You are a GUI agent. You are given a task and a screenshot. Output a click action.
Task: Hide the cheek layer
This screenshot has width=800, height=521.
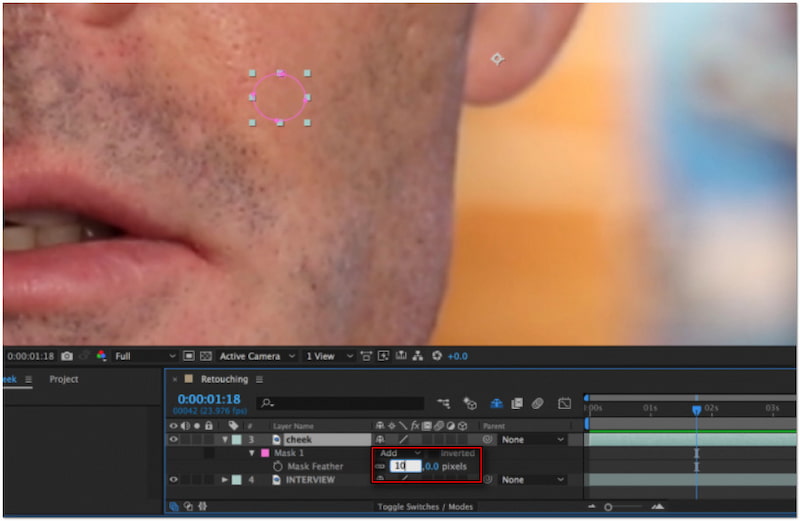(x=173, y=439)
